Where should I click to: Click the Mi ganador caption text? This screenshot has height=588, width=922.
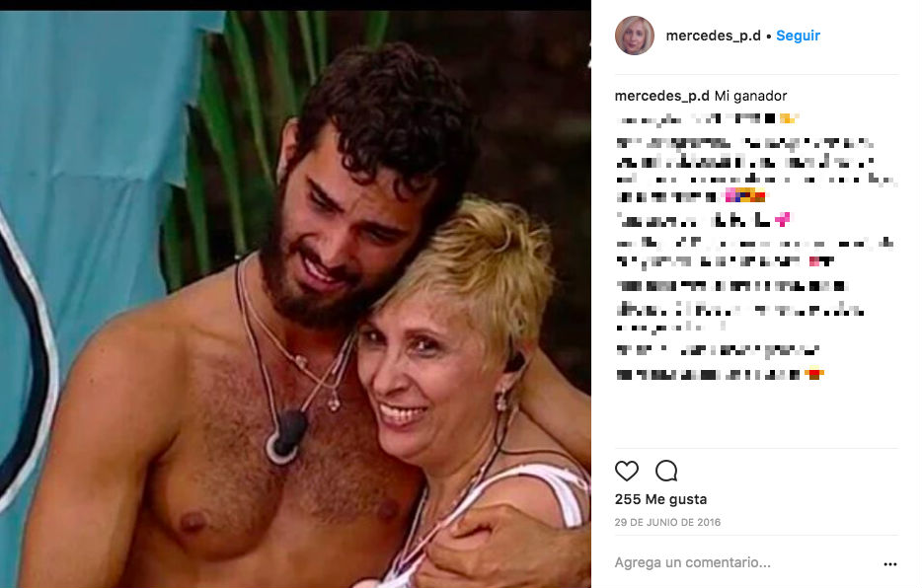pyautogui.click(x=750, y=96)
